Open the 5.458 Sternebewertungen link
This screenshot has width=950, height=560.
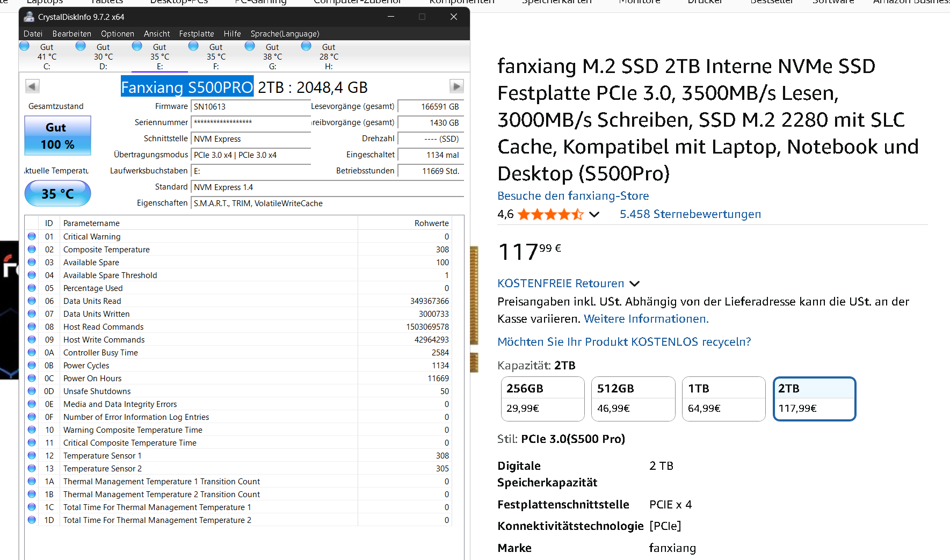pos(690,214)
